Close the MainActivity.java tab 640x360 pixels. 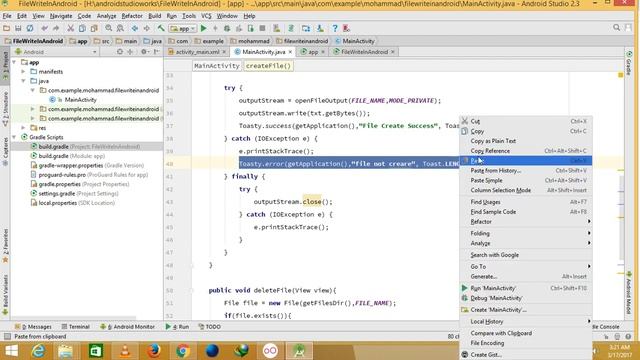pos(290,52)
